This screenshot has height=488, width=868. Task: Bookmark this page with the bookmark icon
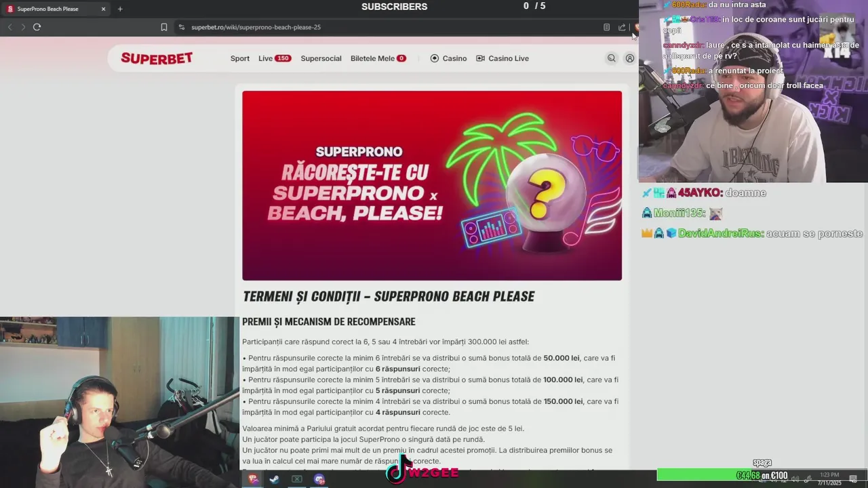[x=164, y=27]
